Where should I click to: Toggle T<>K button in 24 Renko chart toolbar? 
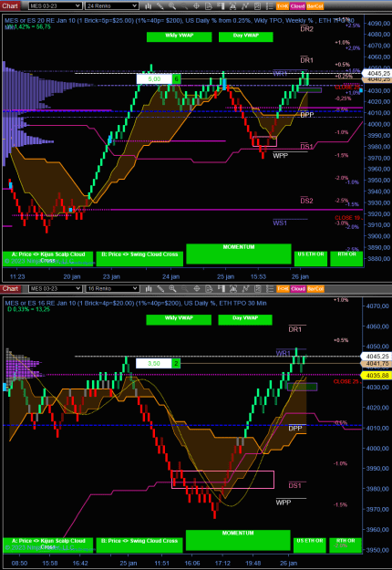[283, 6]
